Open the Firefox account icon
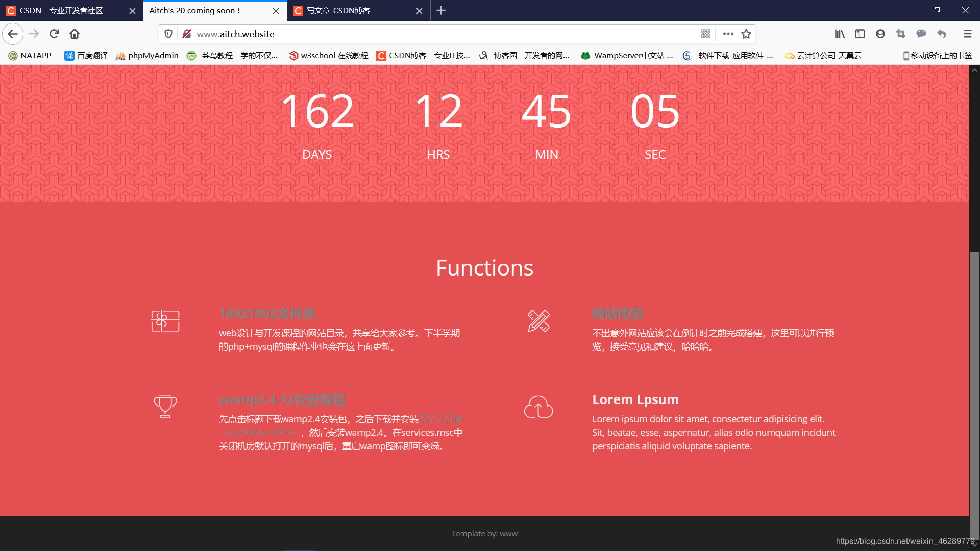 (x=880, y=34)
